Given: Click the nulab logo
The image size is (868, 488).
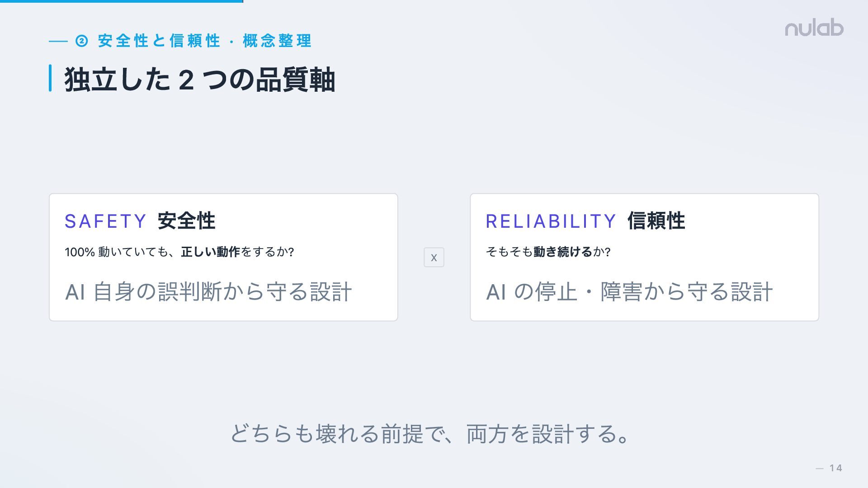Looking at the screenshot, I should [x=814, y=28].
